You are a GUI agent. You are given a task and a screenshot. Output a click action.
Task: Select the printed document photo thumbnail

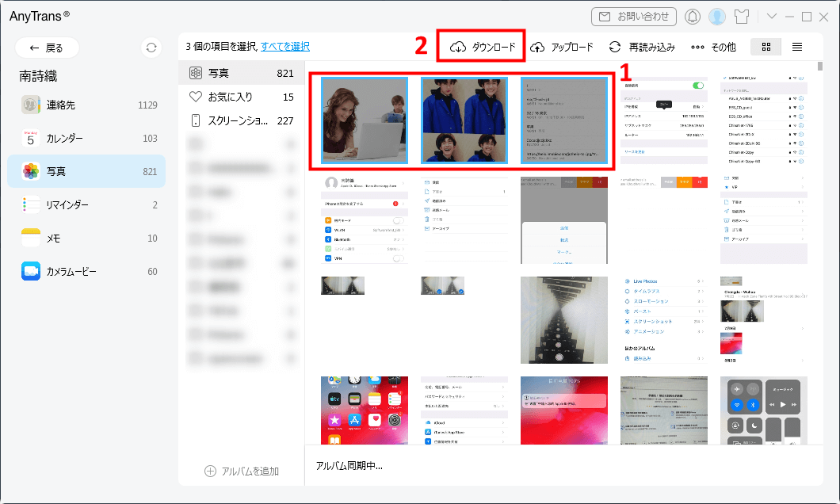point(664,410)
